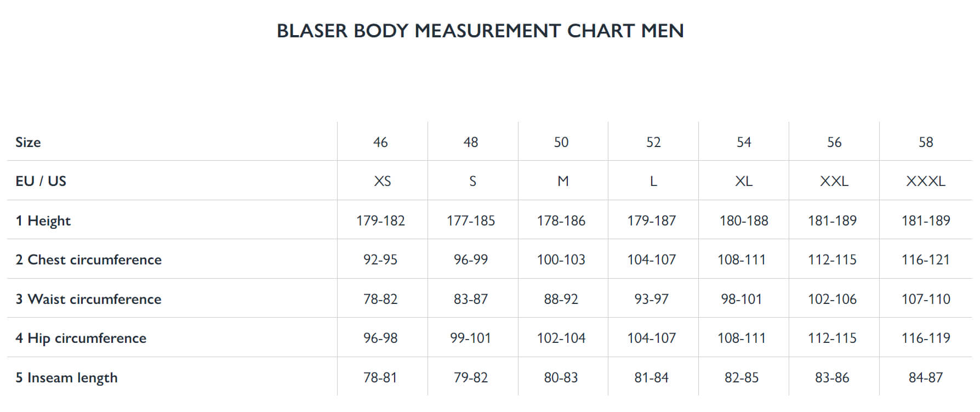Click the Chest circumference row label

point(88,259)
